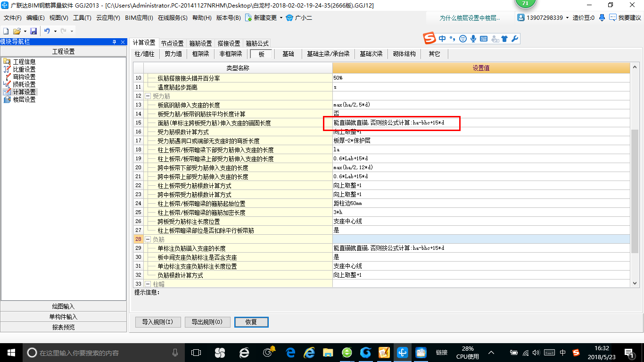This screenshot has width=644, height=362.
Task: Click the Sogou soft keyboard icon
Action: (484, 39)
